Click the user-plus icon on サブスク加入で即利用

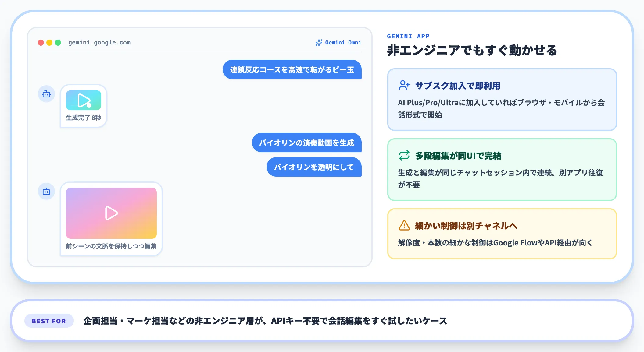[x=404, y=86]
